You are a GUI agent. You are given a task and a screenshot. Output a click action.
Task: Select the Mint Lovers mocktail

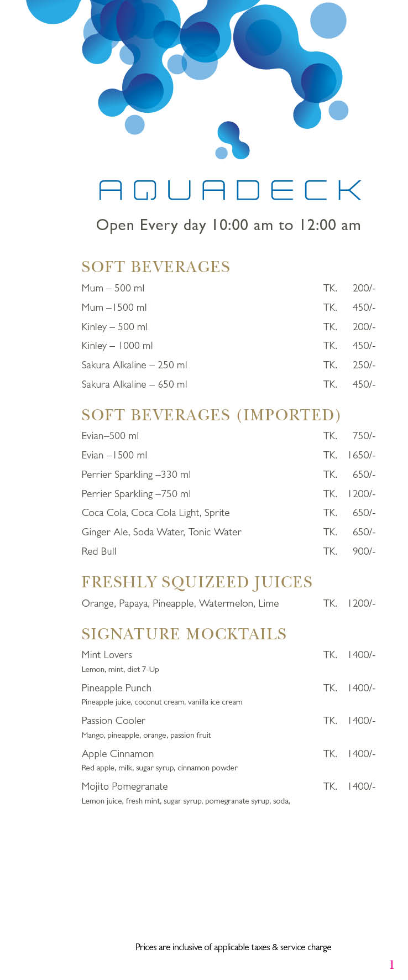[x=107, y=655]
